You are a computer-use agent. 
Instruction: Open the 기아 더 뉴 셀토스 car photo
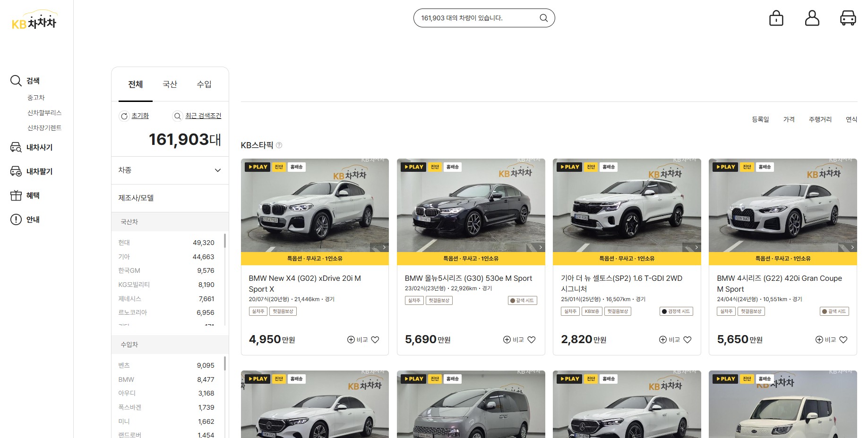point(627,206)
